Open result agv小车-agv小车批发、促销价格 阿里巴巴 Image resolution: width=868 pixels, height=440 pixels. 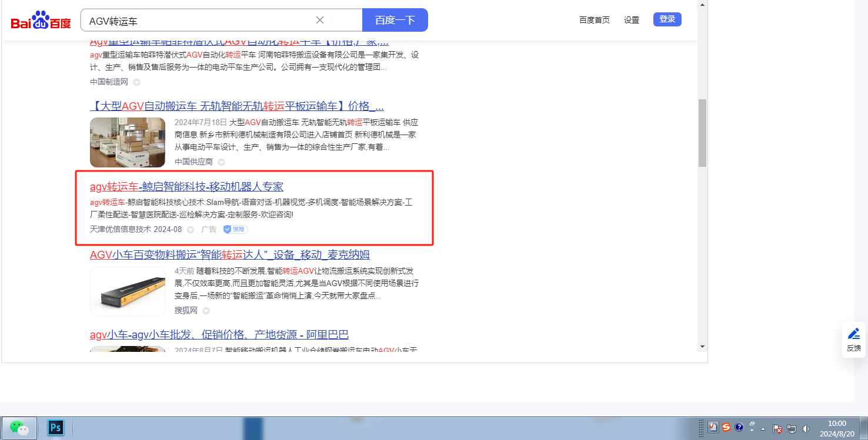click(219, 335)
